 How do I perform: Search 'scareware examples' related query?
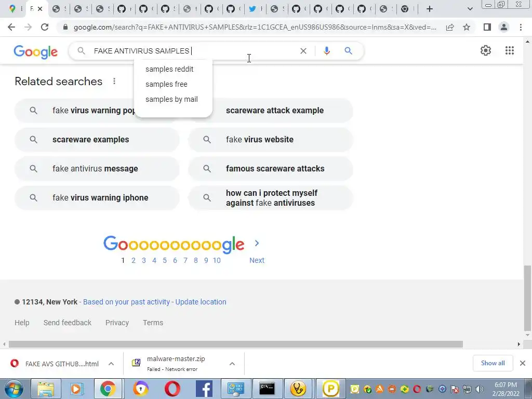[97, 139]
